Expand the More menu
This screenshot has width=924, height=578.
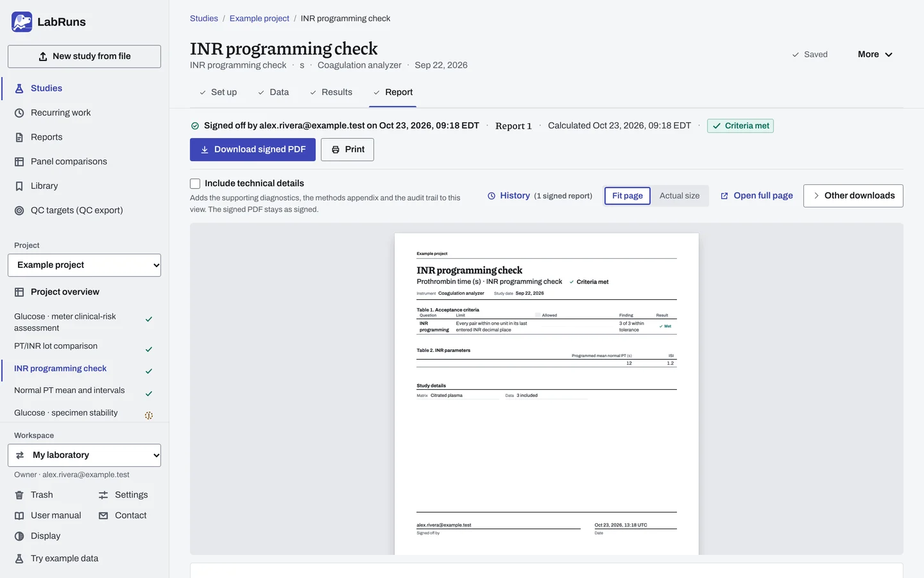[875, 55]
